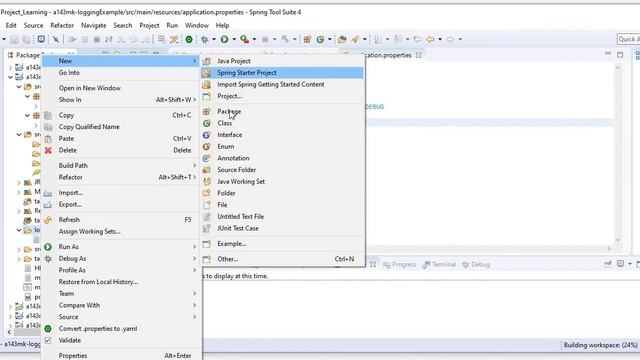
Task: Choose Copy Qualified Name
Action: point(122,127)
